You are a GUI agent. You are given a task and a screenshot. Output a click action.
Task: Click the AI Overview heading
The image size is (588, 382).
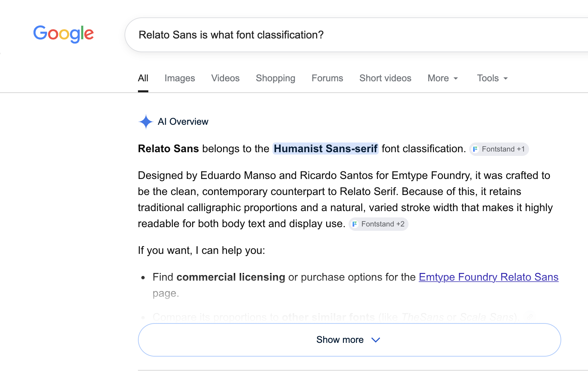coord(183,122)
